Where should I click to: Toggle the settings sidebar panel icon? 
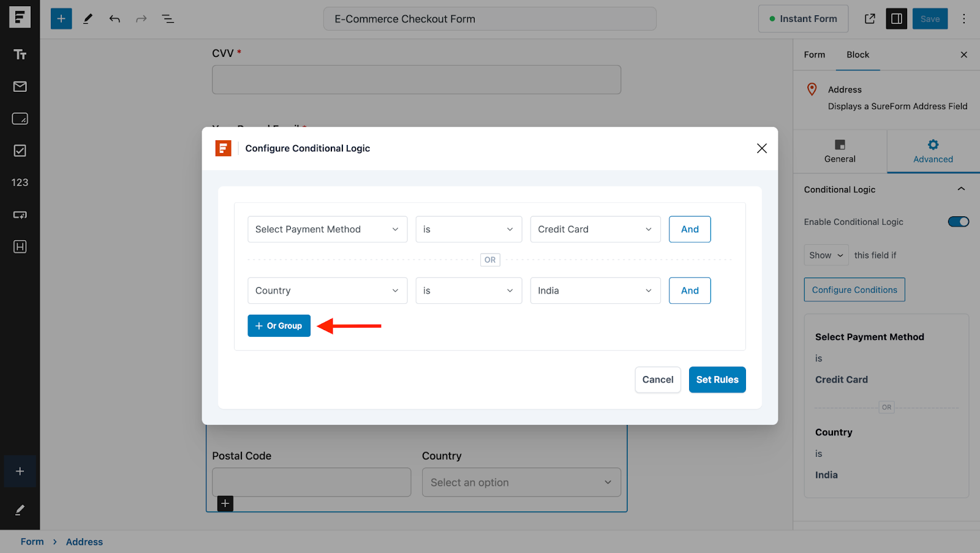pyautogui.click(x=896, y=19)
